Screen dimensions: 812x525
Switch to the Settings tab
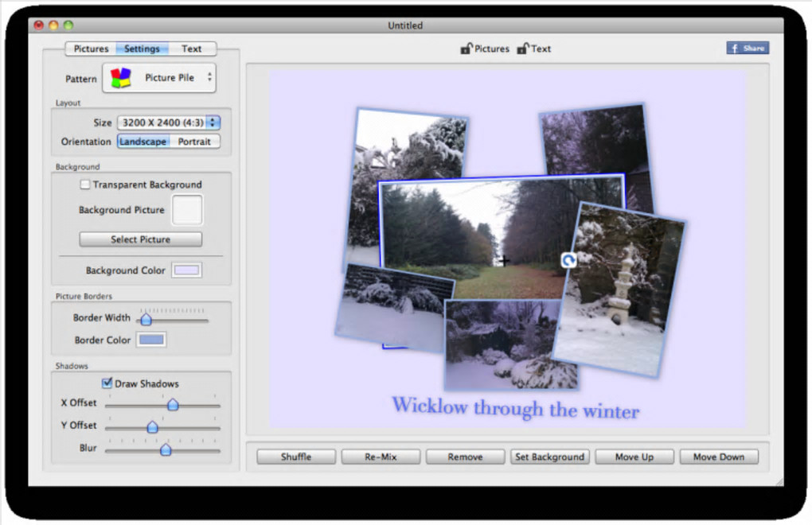coord(142,49)
